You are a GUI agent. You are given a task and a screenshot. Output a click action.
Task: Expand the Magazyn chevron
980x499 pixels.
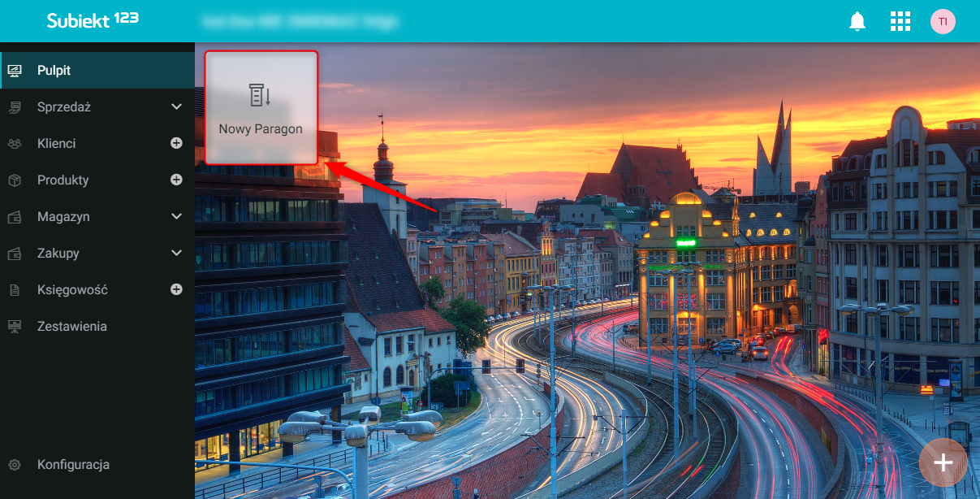click(177, 217)
